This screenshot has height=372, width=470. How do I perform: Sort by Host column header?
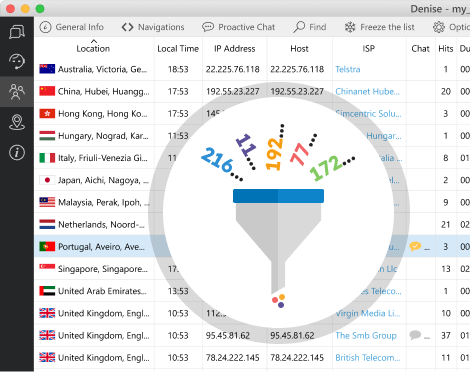click(x=299, y=49)
